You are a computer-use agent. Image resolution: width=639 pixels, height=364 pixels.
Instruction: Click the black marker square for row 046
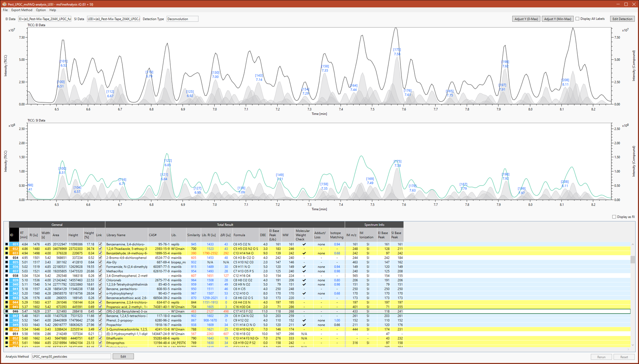click(6, 311)
